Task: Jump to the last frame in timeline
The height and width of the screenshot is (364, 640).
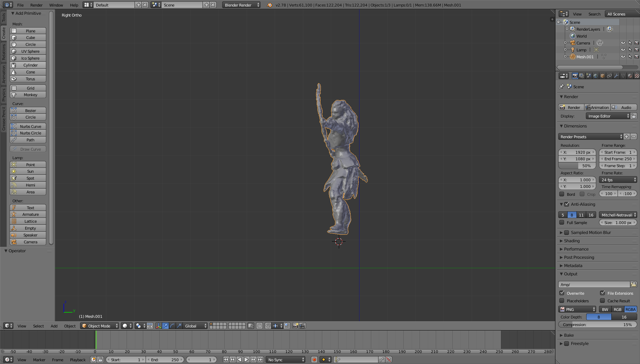Action: [260, 360]
